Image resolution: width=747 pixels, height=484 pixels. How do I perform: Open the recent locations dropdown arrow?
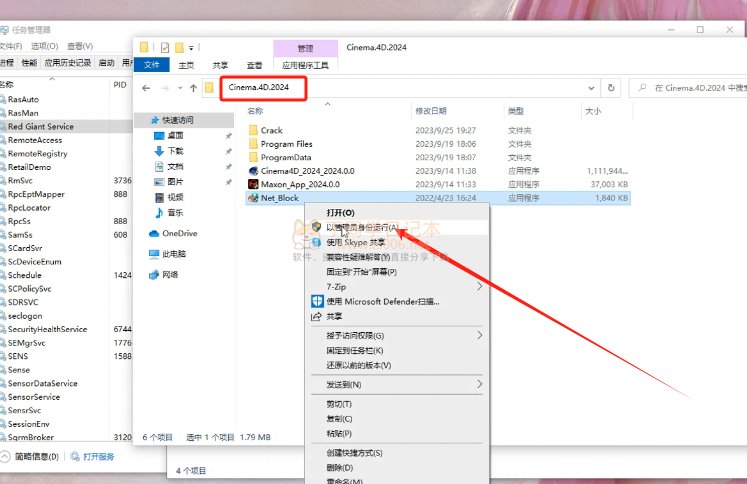pos(180,88)
